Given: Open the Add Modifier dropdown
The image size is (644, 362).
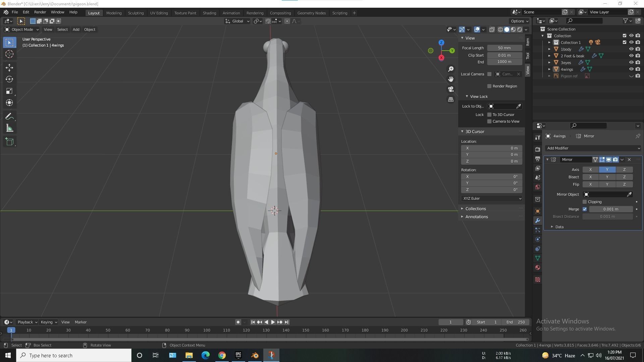Looking at the screenshot, I should (593, 148).
